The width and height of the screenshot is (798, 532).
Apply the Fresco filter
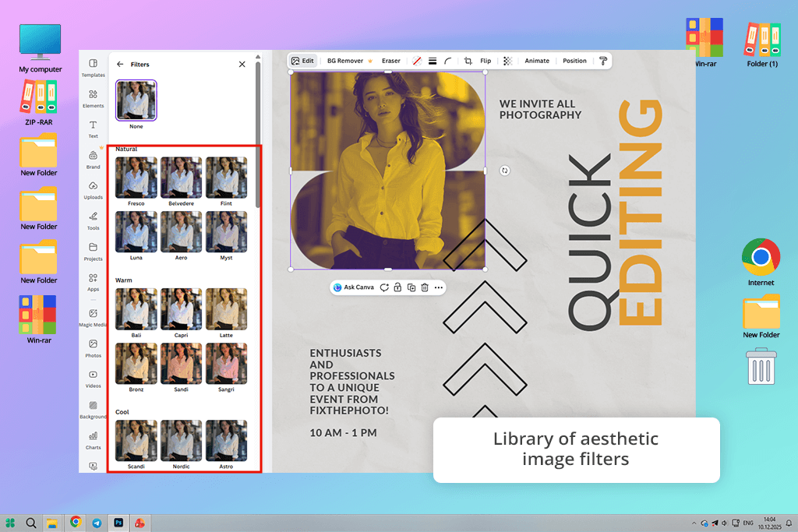pyautogui.click(x=136, y=178)
